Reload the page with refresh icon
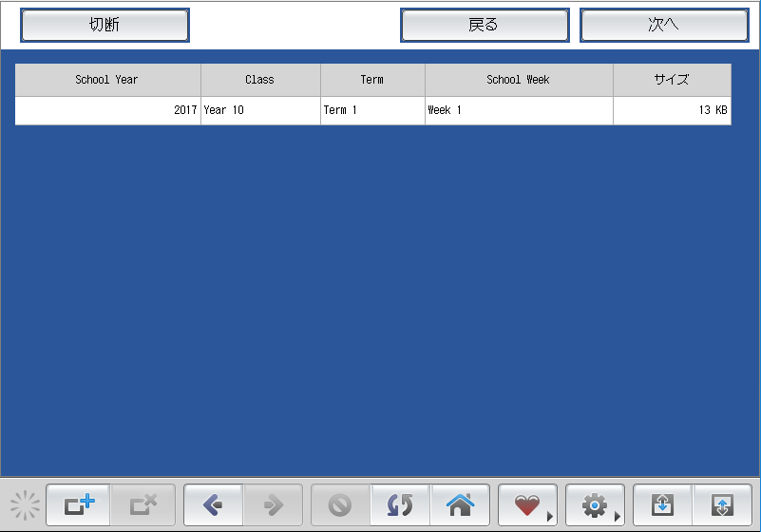 click(400, 504)
